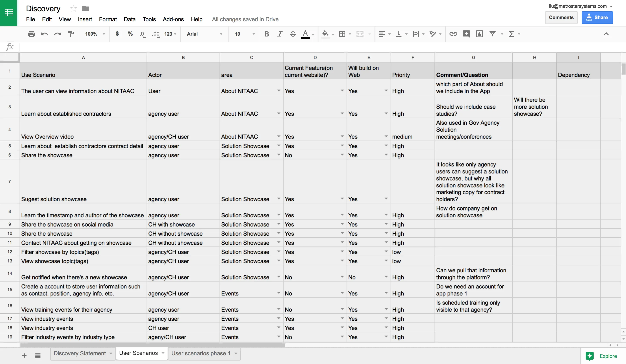Format as percent
Screen dimensions: 626x364
[130, 34]
